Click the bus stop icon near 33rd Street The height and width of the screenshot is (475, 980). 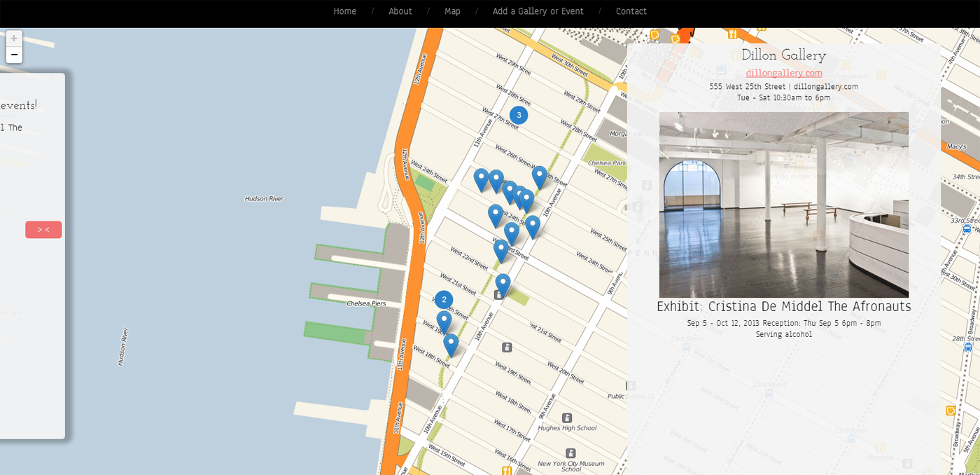click(967, 229)
